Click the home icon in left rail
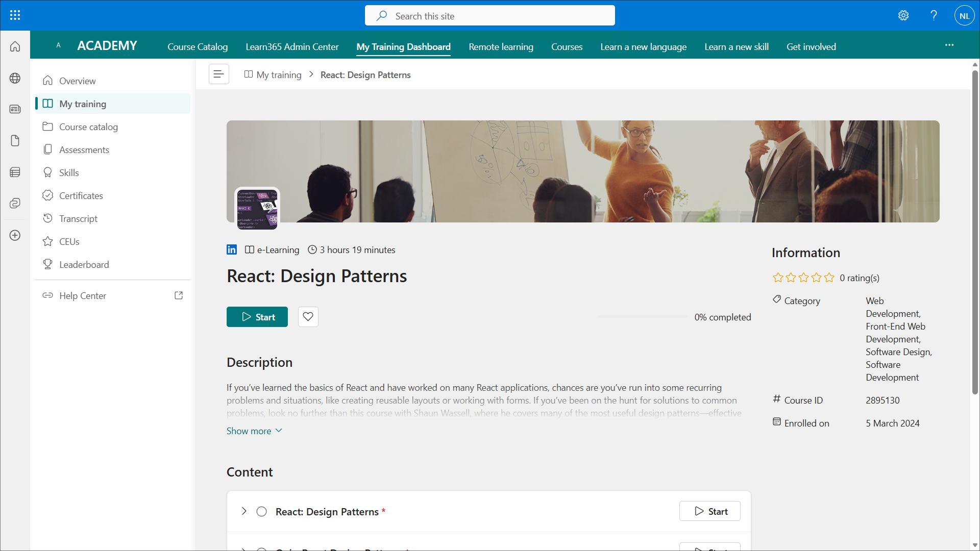The width and height of the screenshot is (980, 551). point(15,46)
